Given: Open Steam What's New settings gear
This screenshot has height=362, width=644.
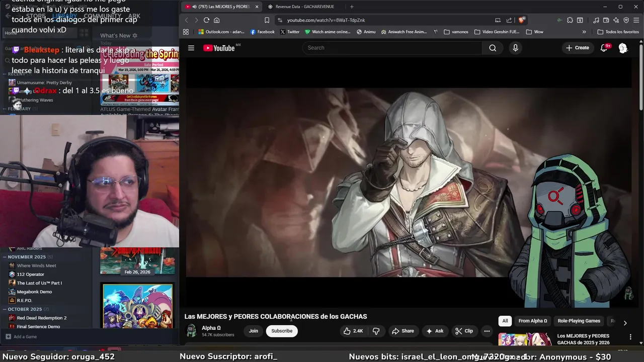Looking at the screenshot, I should (x=135, y=36).
